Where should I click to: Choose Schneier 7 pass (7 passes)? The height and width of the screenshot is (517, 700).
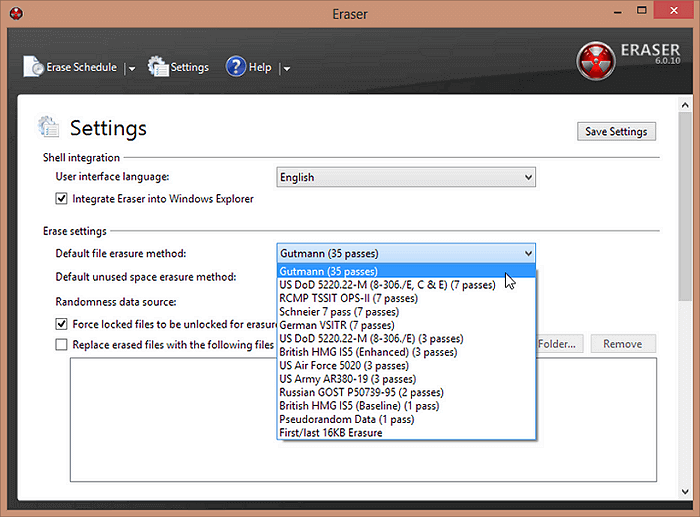(x=406, y=312)
